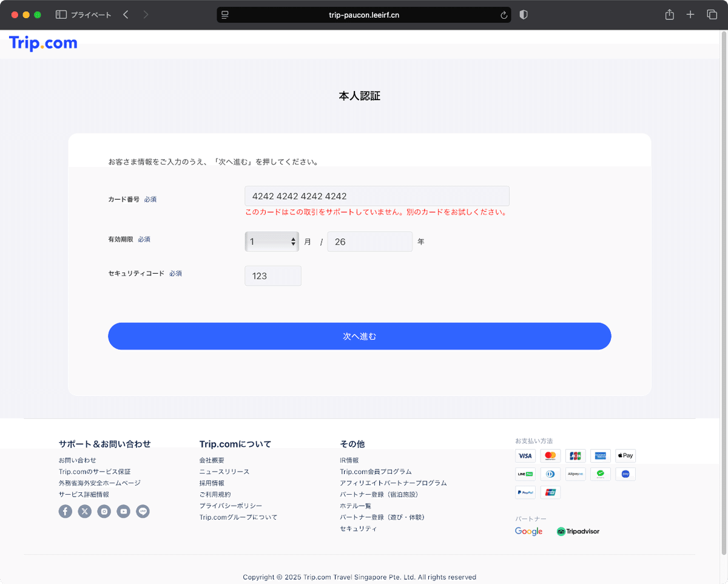Open the X (Twitter) social icon

point(85,511)
